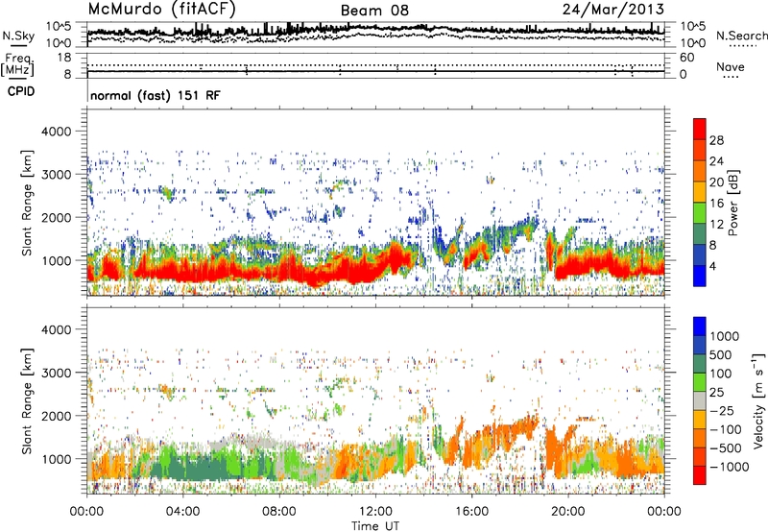Click the '20:00' time axis label

tap(568, 512)
